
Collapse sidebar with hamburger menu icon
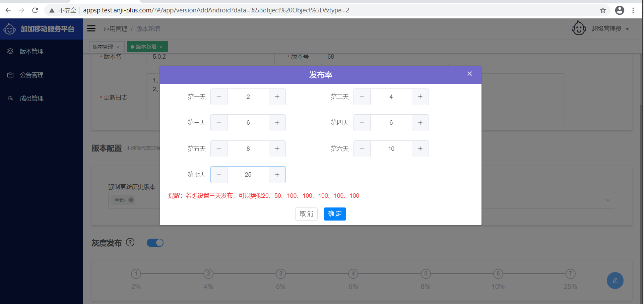91,28
